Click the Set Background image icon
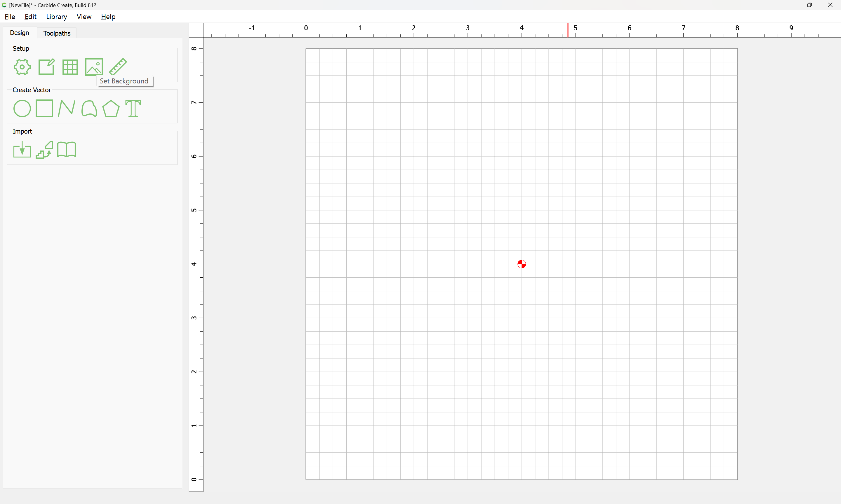The height and width of the screenshot is (504, 841). coord(94,67)
